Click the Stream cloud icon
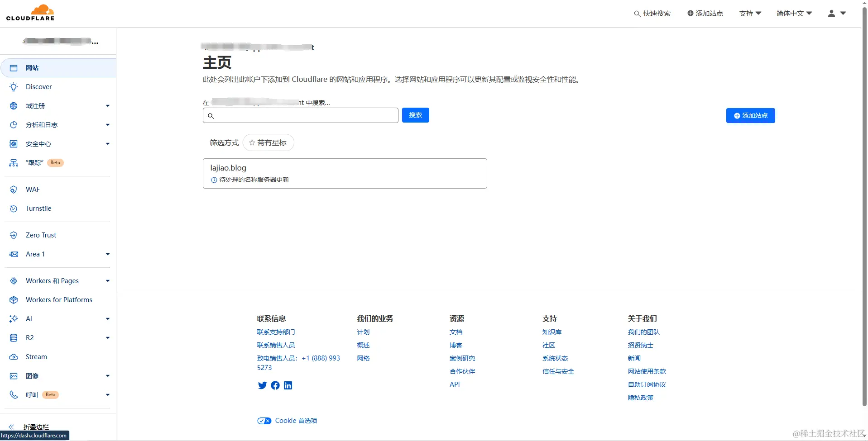This screenshot has height=441, width=868. coord(14,357)
